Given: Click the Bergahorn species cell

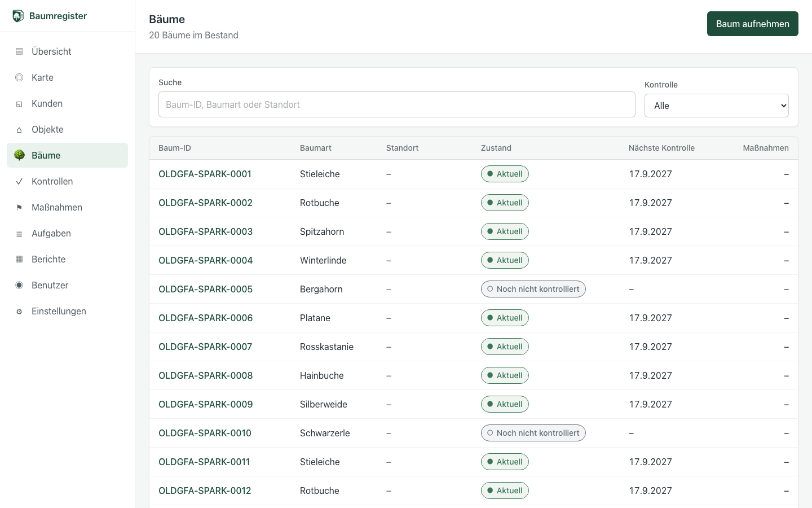Looking at the screenshot, I should point(321,289).
